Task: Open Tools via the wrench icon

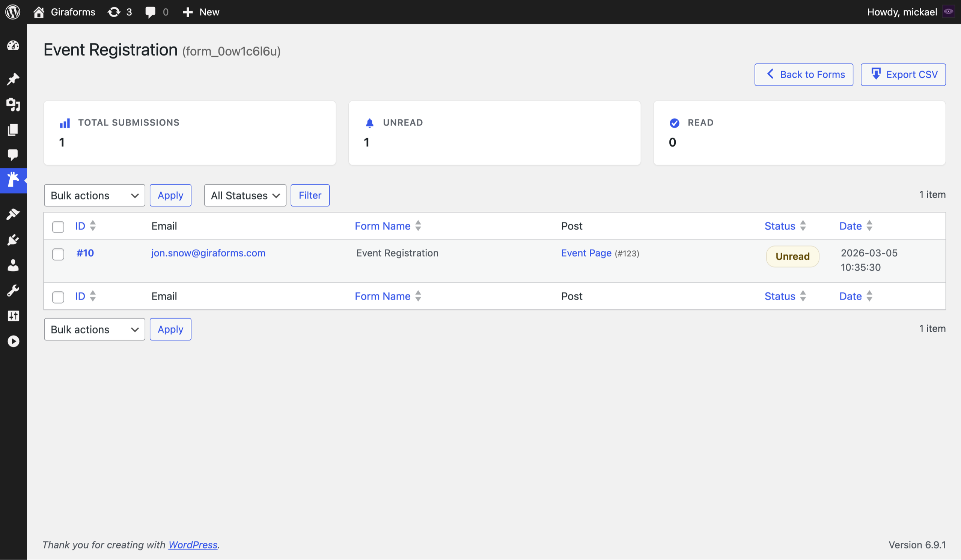Action: tap(14, 291)
